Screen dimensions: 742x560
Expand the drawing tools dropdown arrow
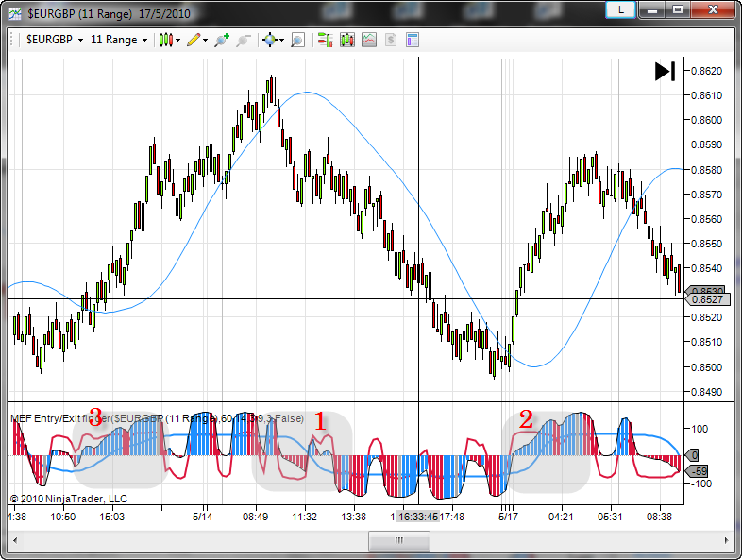(x=206, y=41)
